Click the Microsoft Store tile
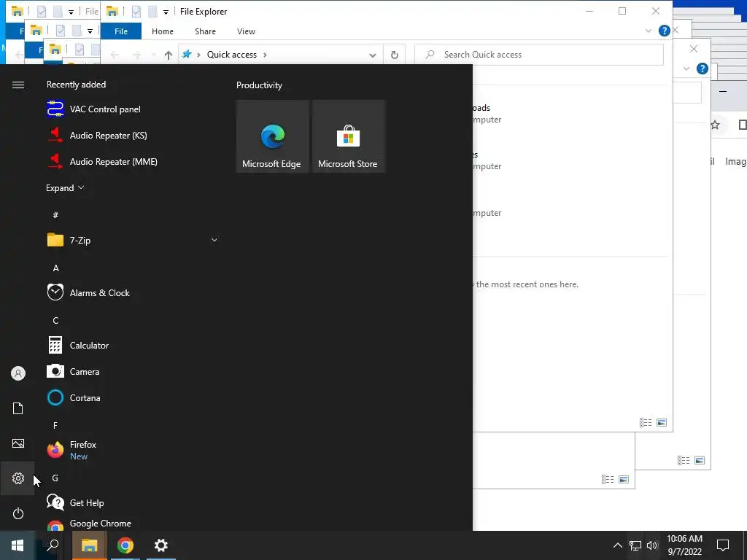Screen dimensions: 747x560 tap(348, 136)
